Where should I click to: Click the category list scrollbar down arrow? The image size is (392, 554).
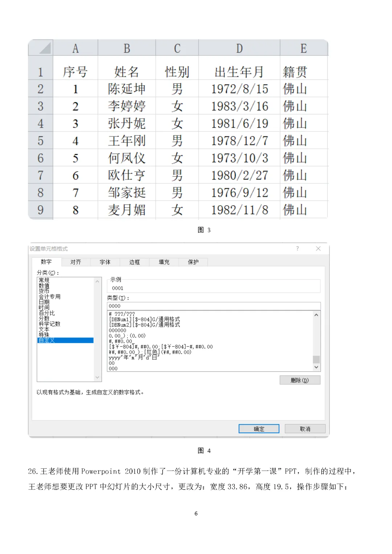97,377
